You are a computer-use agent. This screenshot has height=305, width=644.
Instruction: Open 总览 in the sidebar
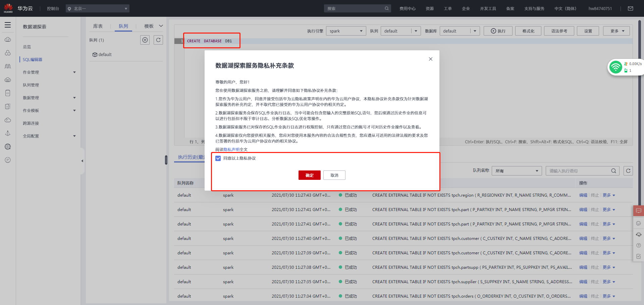coord(27,47)
